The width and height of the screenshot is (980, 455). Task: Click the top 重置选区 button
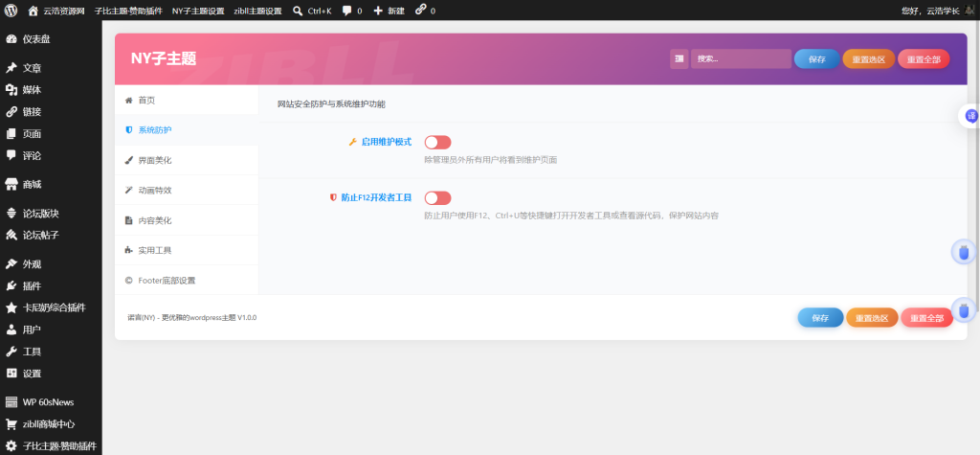tap(869, 59)
